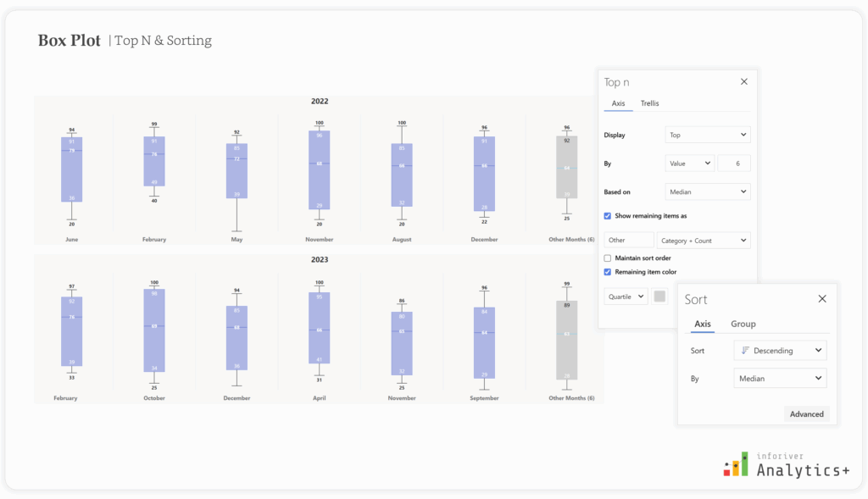
Task: Open the Quartile dropdown
Action: tap(625, 296)
